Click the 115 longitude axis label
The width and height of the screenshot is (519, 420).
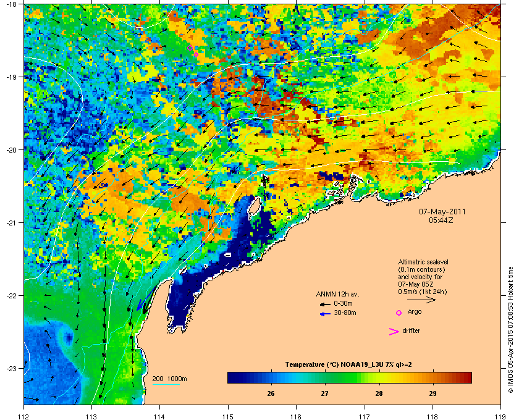click(228, 417)
